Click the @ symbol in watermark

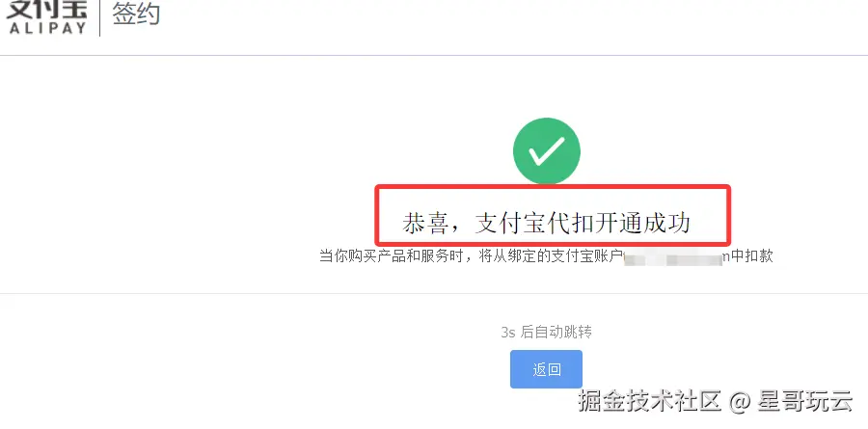[x=739, y=402]
